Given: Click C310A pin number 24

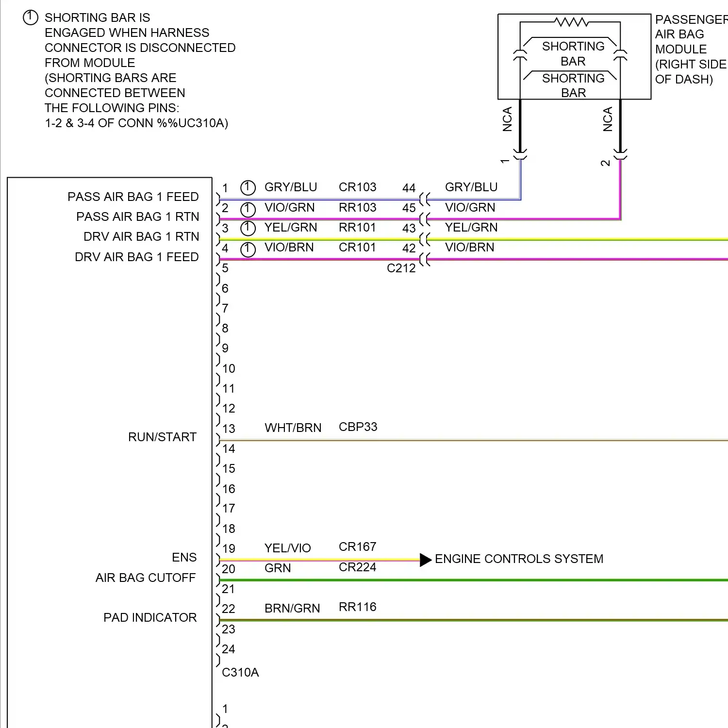Looking at the screenshot, I should pyautogui.click(x=229, y=649).
